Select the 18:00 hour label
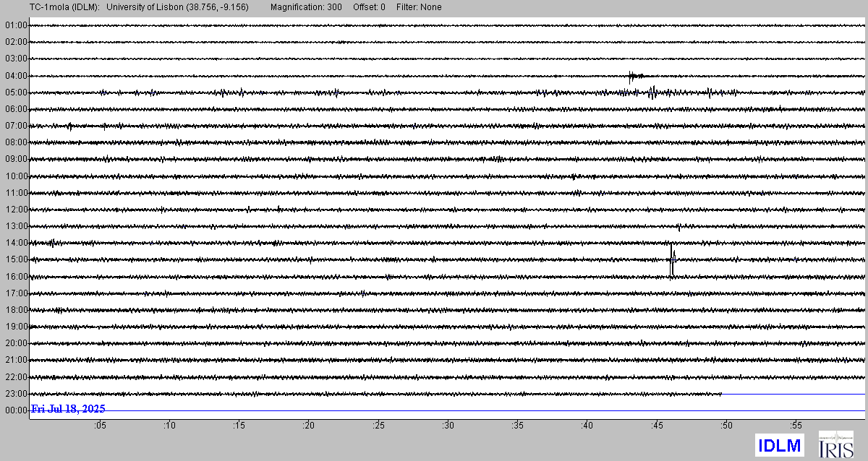The width and height of the screenshot is (868, 461). [16, 310]
